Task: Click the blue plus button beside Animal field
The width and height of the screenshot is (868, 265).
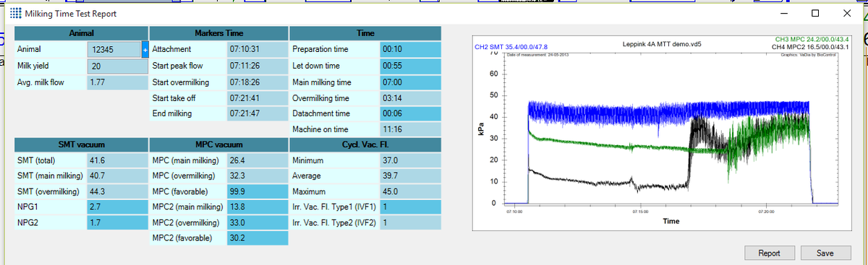Action: pos(145,50)
